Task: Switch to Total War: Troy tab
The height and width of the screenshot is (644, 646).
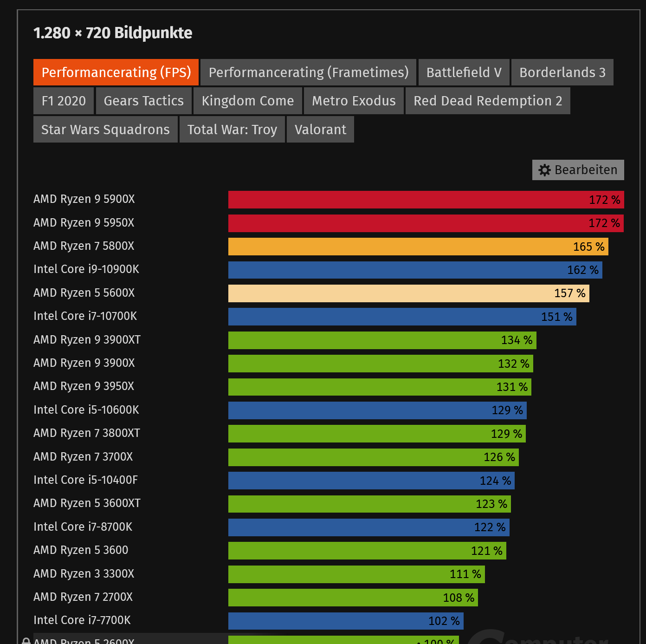Action: pyautogui.click(x=232, y=130)
